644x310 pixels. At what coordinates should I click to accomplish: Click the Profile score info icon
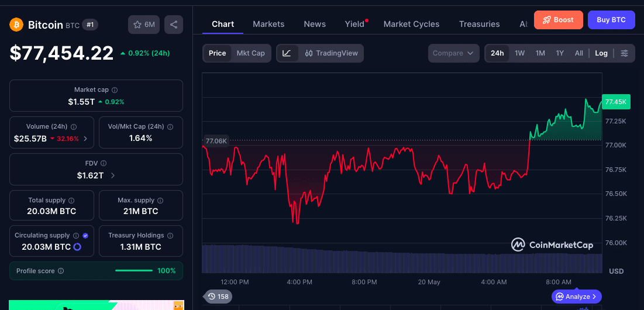click(61, 271)
